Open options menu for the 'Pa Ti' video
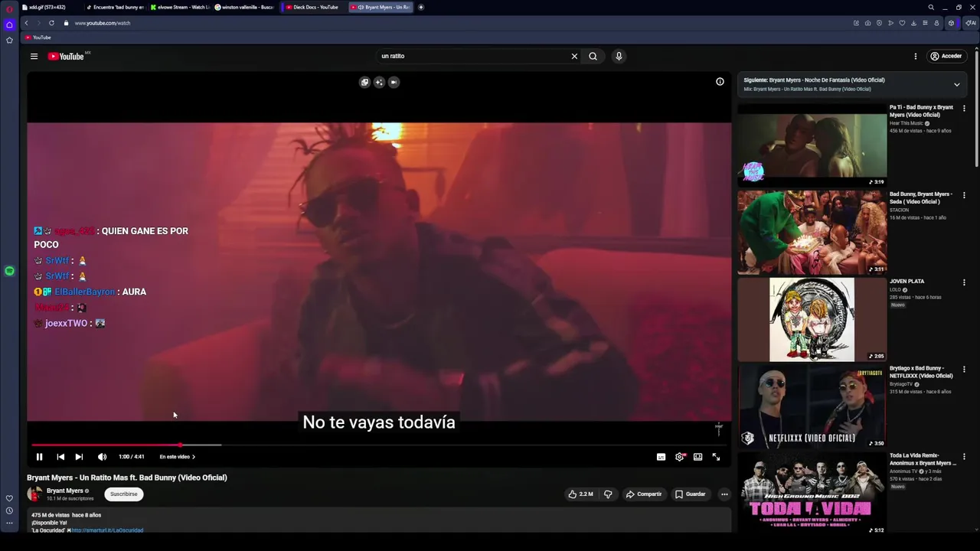This screenshot has height=551, width=980. click(964, 109)
